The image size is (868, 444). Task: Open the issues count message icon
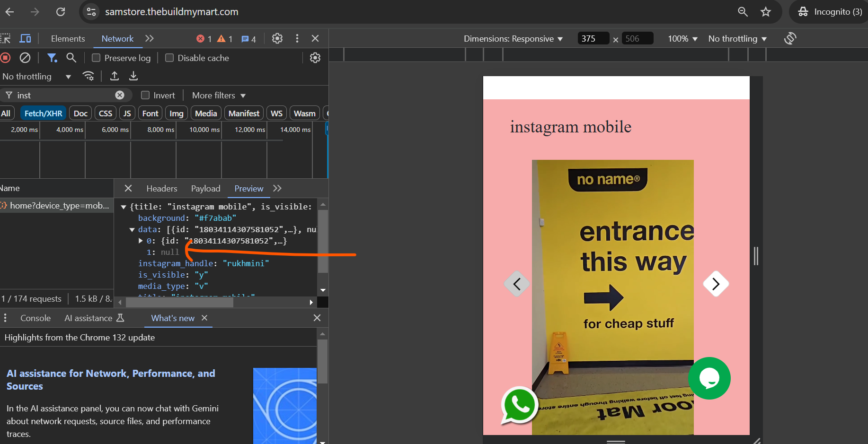pyautogui.click(x=248, y=39)
